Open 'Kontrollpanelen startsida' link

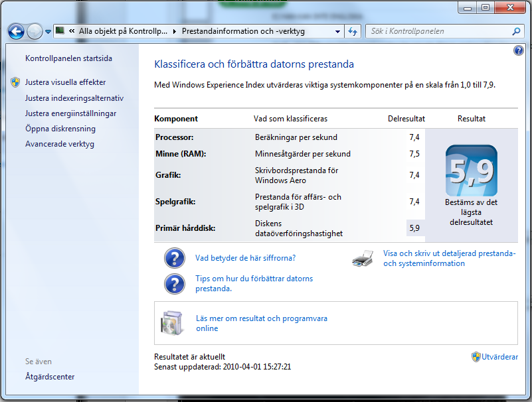68,58
